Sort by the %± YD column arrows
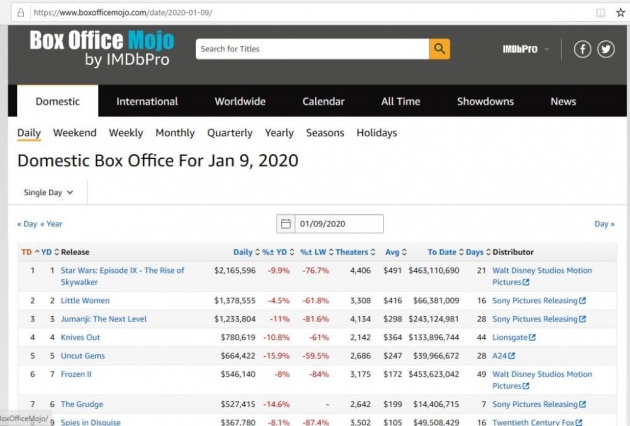This screenshot has width=630, height=426. tap(292, 252)
